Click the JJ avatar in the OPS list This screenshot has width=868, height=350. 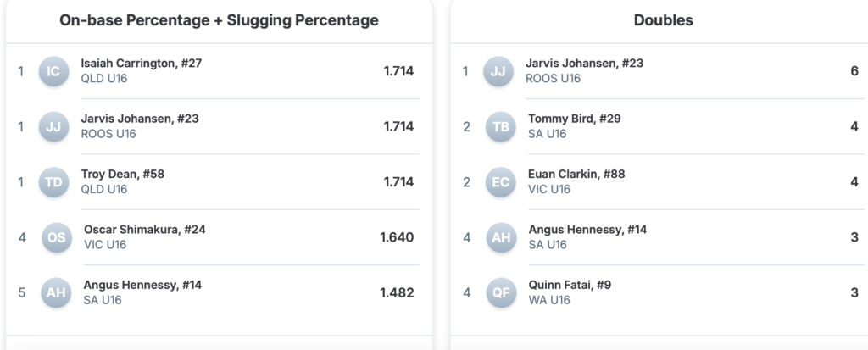tap(54, 126)
